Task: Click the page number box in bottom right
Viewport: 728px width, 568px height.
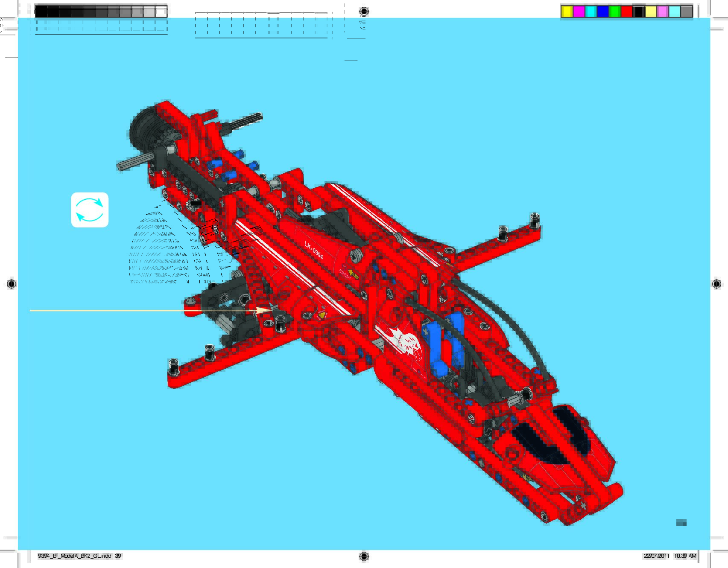Action: (681, 522)
